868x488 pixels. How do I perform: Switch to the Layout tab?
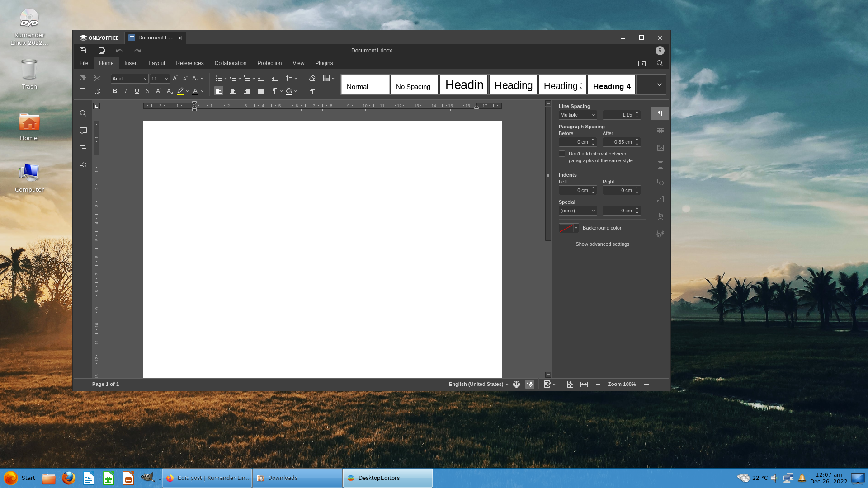coord(157,63)
